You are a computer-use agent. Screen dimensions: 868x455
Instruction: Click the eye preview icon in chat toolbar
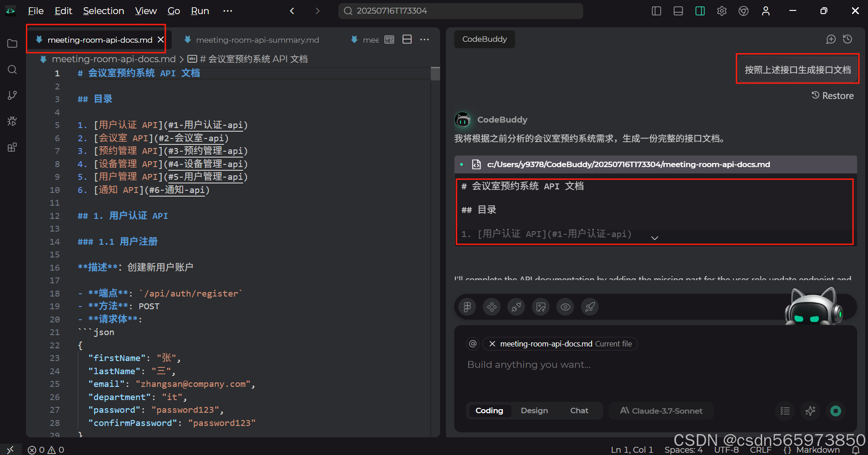[565, 307]
